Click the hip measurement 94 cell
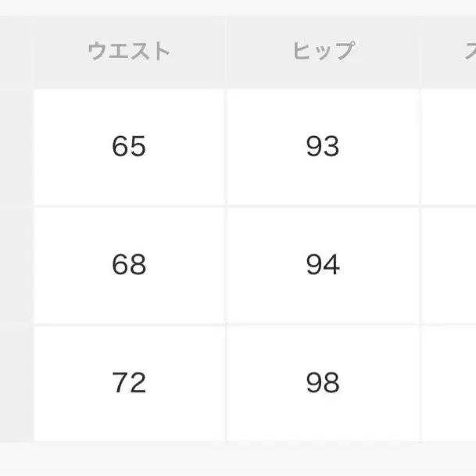The height and width of the screenshot is (476, 476). 323,266
